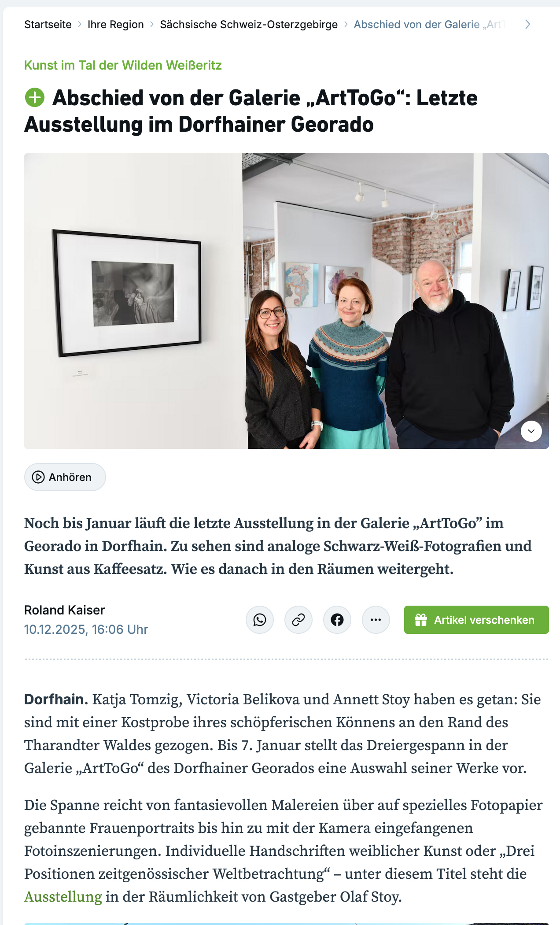Click Kunst im Tal der Wilden Weißeritz kicker
Viewport: 560px width, 925px height.
[123, 65]
